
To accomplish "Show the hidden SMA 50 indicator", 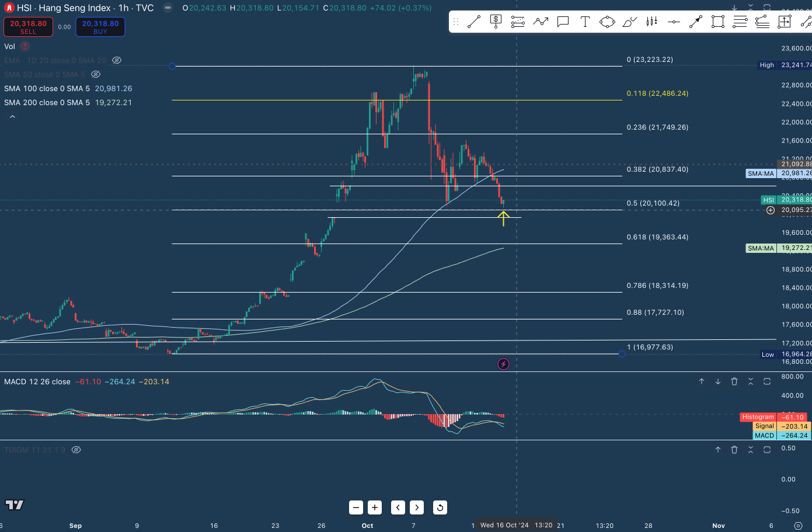I will 96,74.
